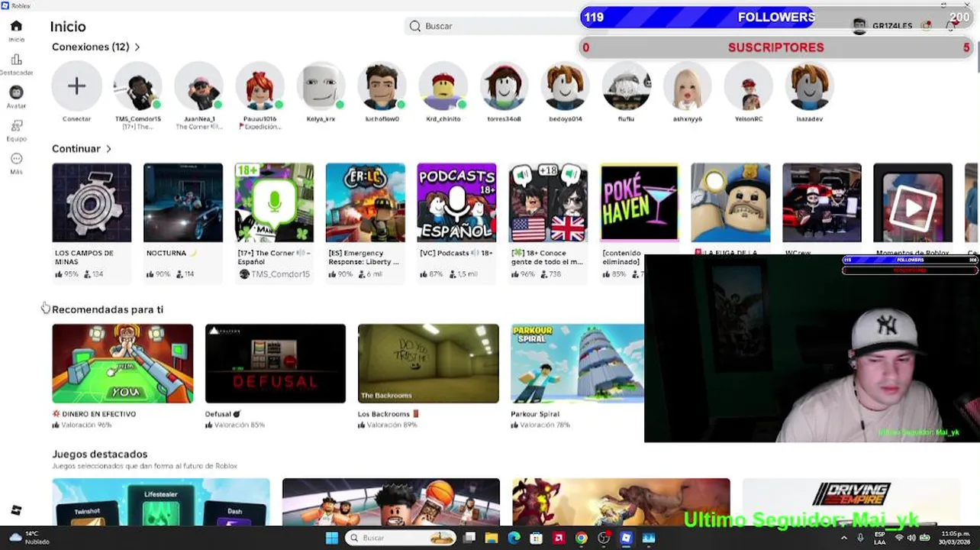
Task: Open Los Backrooms recommended game
Action: (428, 364)
